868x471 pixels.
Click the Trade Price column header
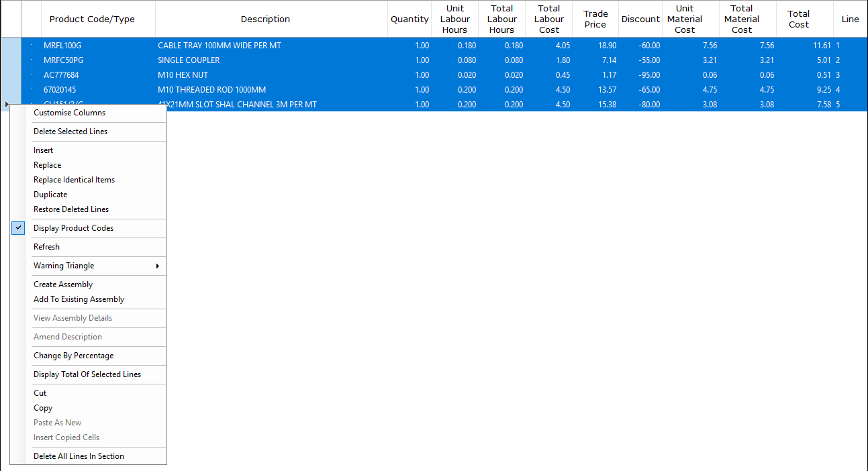click(595, 18)
